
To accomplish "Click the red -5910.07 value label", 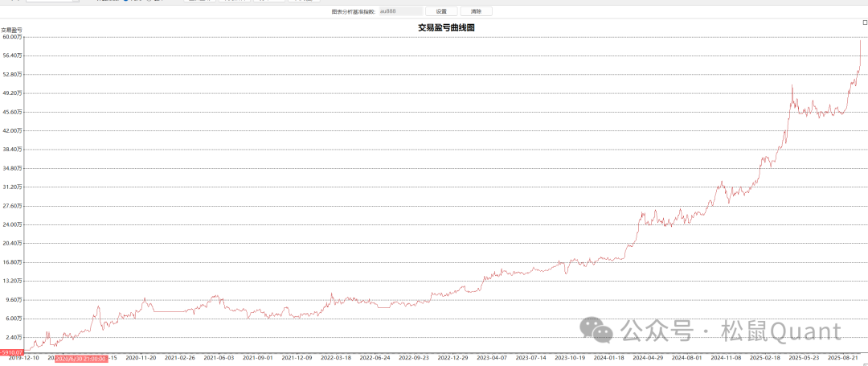I will point(12,352).
